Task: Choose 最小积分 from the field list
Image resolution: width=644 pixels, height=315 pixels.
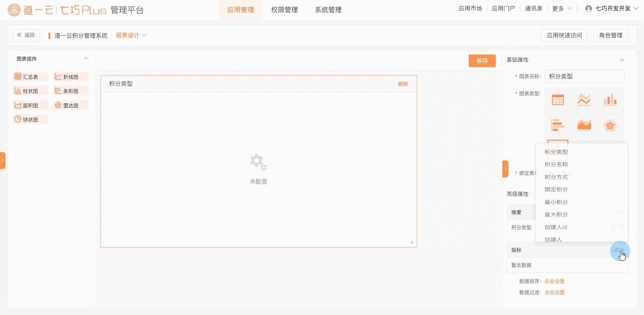Action: [x=556, y=202]
